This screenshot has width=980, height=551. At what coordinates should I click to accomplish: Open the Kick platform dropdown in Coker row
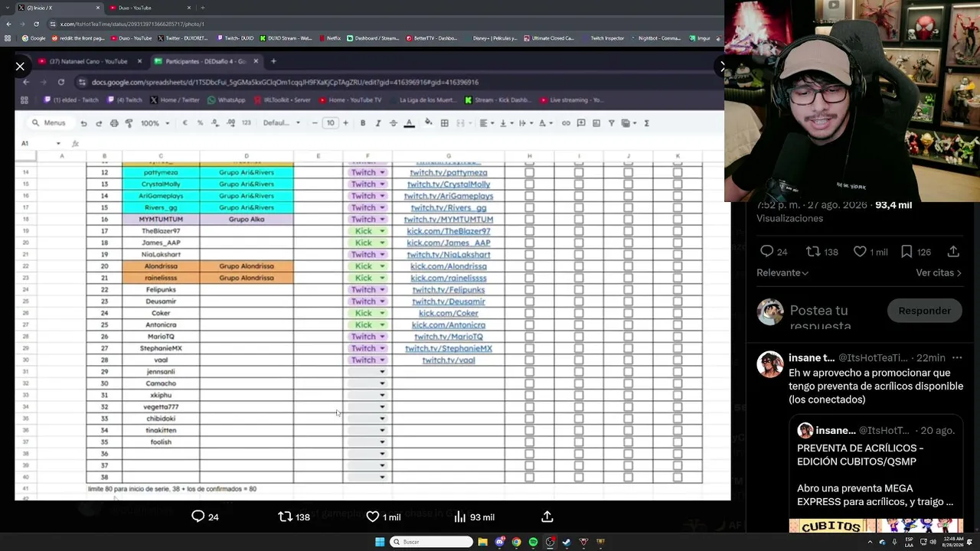367,313
